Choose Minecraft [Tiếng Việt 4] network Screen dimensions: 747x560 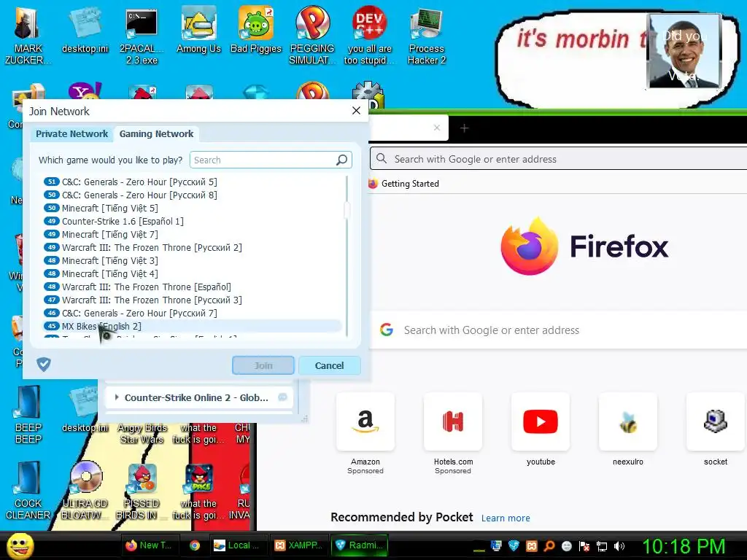point(109,274)
